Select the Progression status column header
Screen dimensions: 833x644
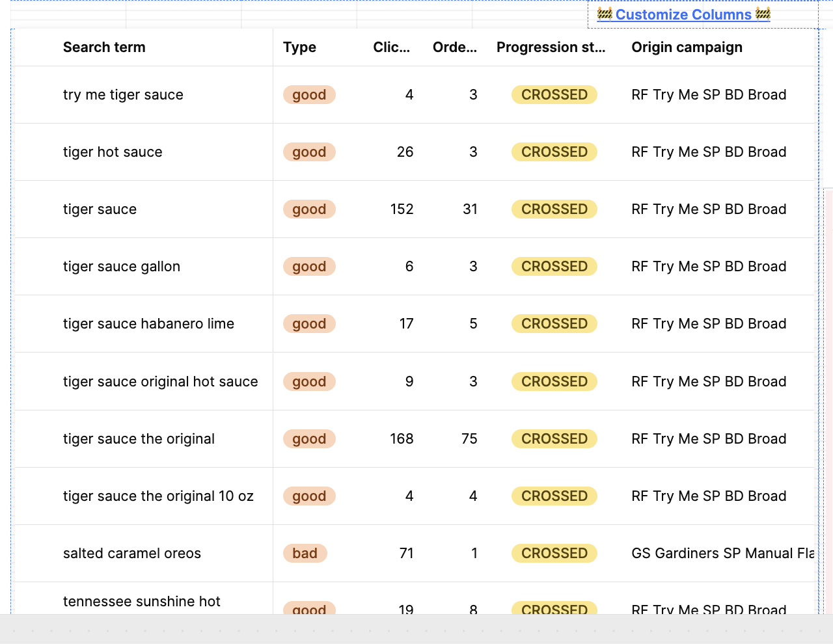[551, 47]
